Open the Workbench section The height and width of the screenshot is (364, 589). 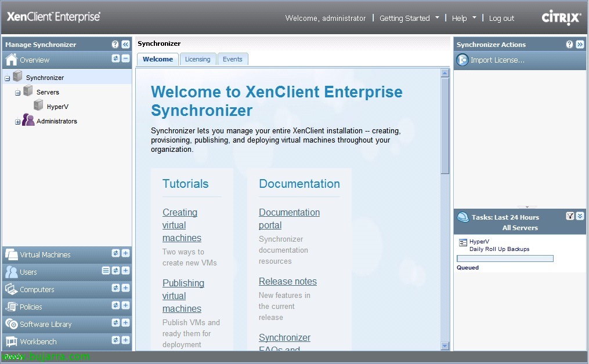[x=38, y=342]
